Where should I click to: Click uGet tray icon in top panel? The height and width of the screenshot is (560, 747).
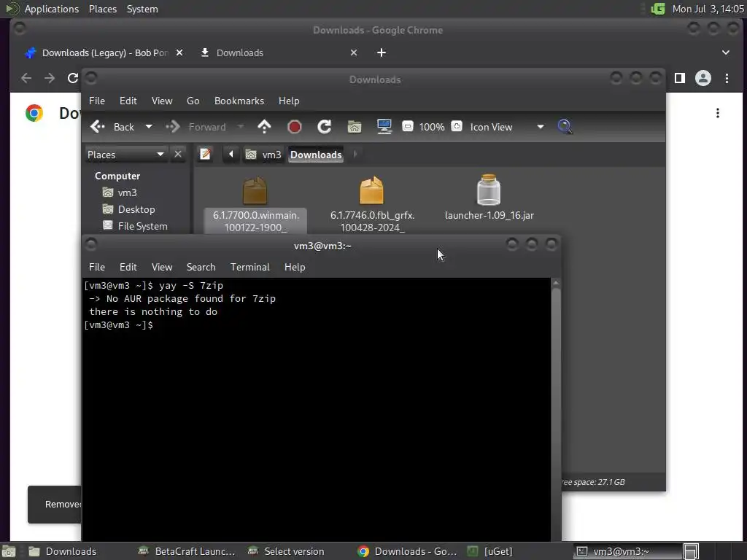(658, 9)
